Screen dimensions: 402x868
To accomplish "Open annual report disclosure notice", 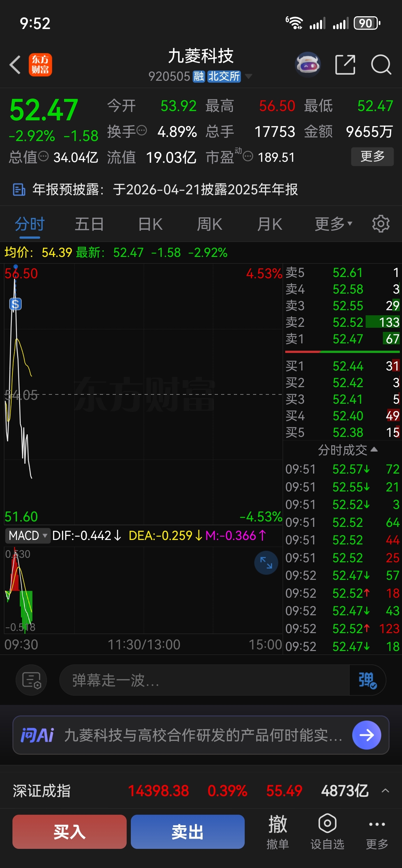I will click(x=201, y=189).
